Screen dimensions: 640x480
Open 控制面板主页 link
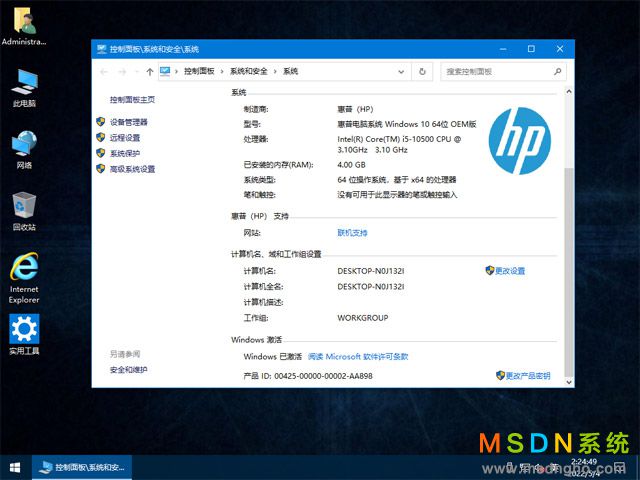click(132, 100)
